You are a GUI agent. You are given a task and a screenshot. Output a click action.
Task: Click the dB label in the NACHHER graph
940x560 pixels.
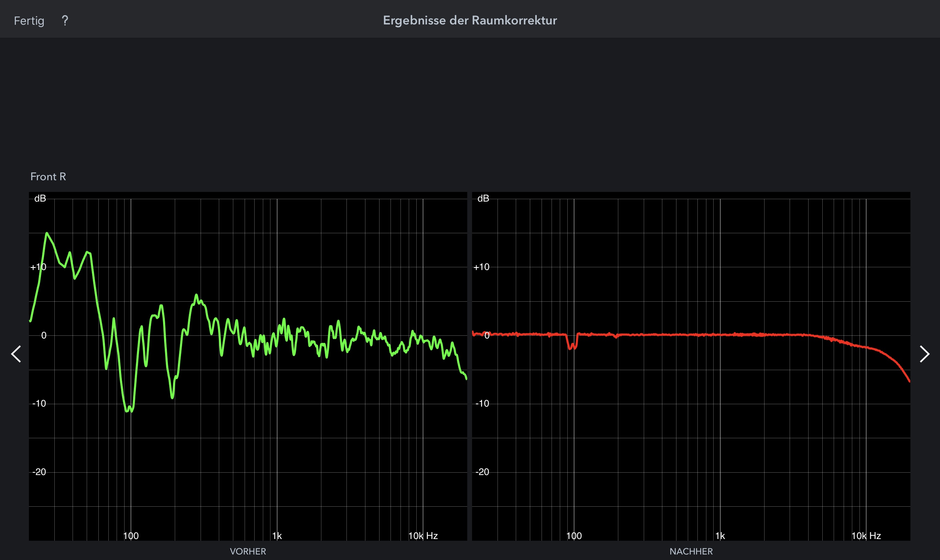(483, 198)
